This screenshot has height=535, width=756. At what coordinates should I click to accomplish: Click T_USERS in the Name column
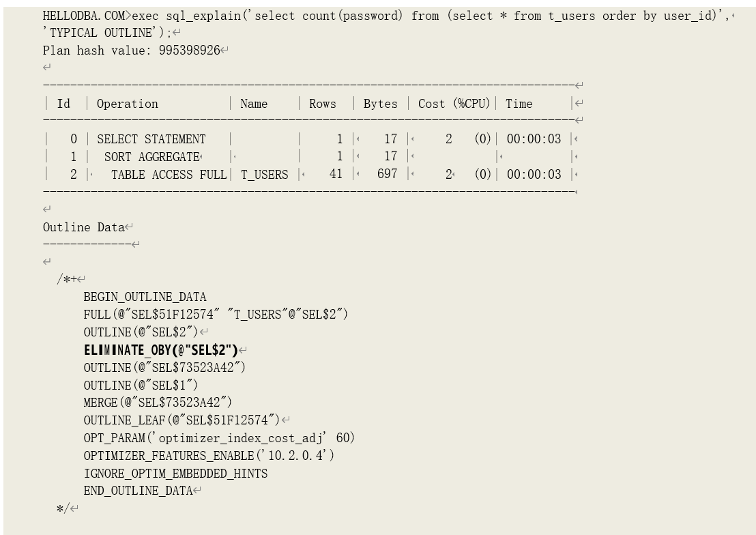[265, 175]
